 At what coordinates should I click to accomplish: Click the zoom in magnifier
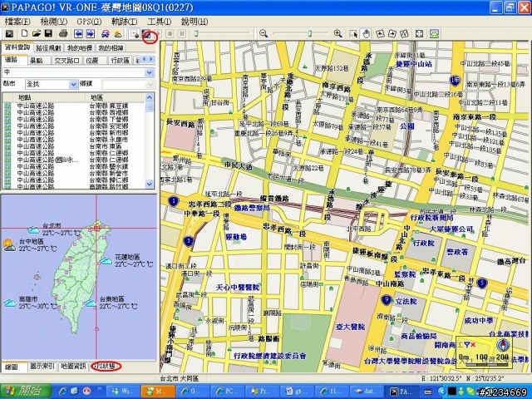338,33
